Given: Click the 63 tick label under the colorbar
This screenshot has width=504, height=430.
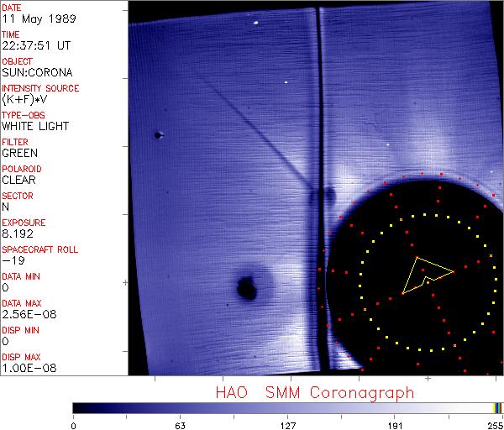Looking at the screenshot, I should pos(180,423).
